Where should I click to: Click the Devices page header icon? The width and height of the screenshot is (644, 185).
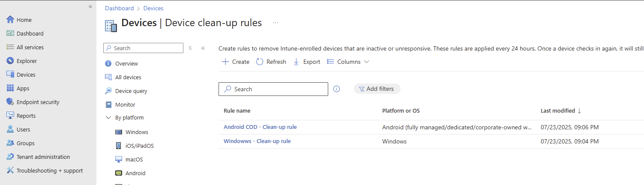coord(111,26)
